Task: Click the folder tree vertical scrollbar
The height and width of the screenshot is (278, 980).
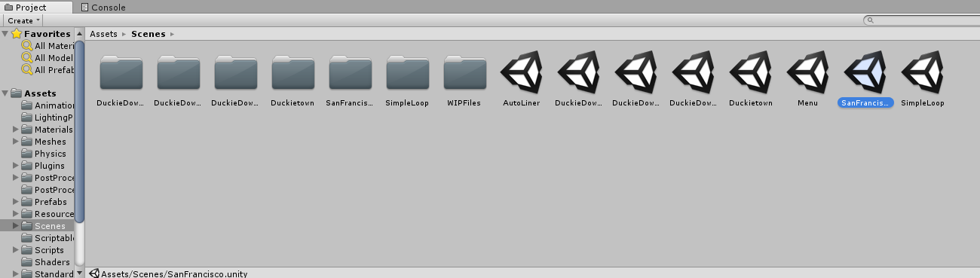Action: pos(79,132)
